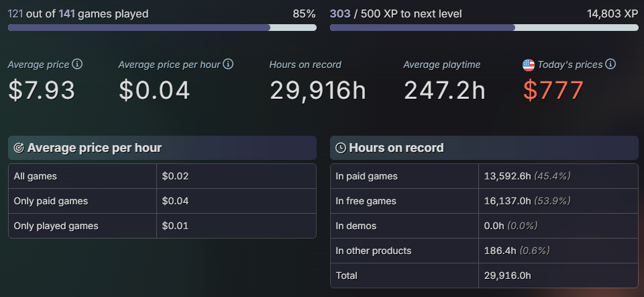Click the 13,592.6h paid games hours value
Image resolution: width=644 pixels, height=297 pixels.
(x=508, y=177)
